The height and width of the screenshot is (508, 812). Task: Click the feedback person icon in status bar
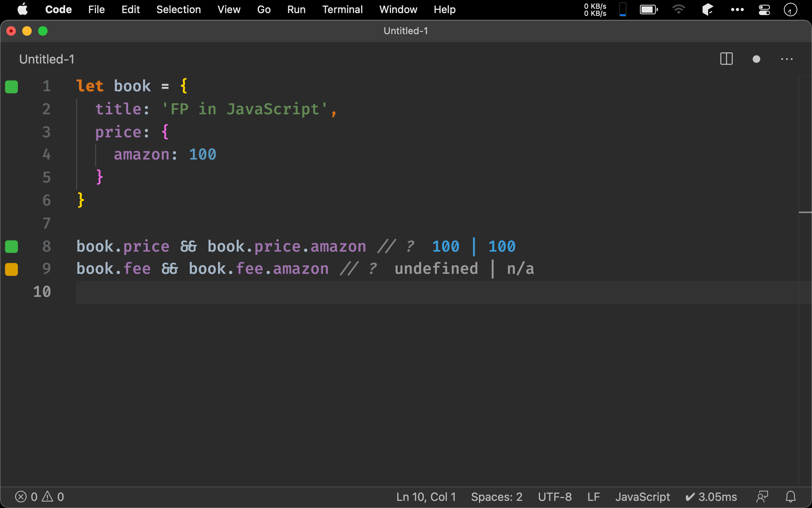coord(762,496)
